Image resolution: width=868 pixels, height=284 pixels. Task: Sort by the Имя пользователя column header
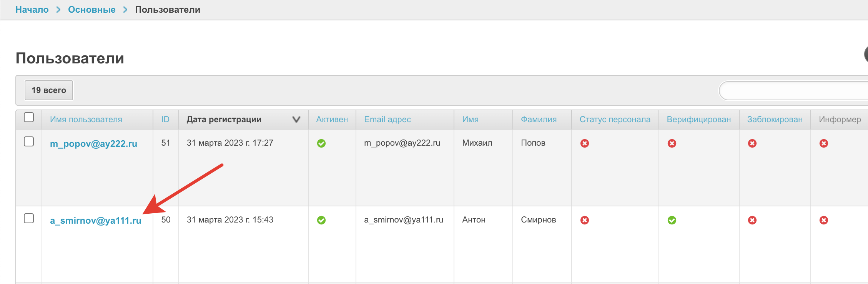tap(86, 120)
